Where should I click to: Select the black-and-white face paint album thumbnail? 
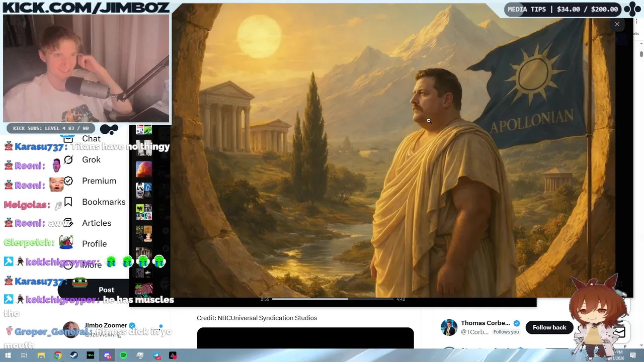[x=144, y=190]
